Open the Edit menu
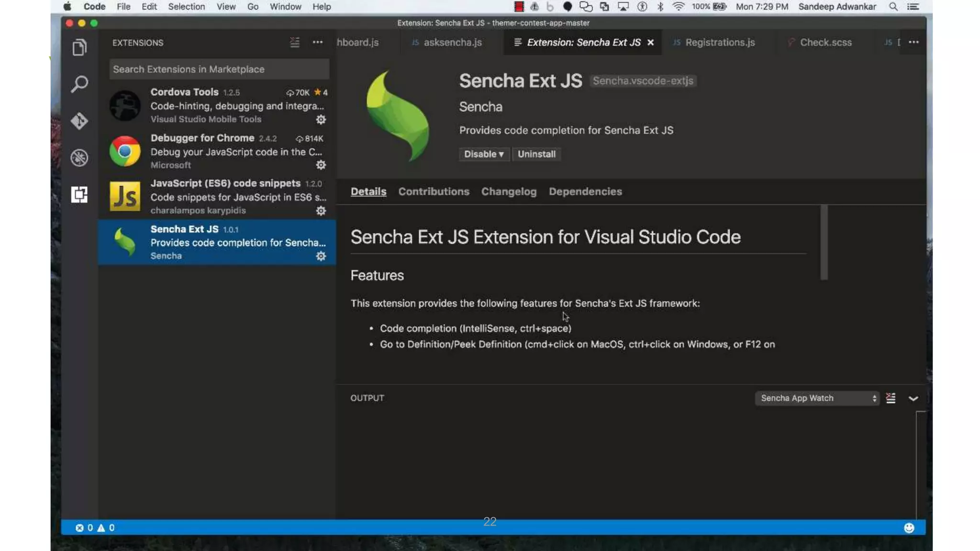 [x=149, y=7]
